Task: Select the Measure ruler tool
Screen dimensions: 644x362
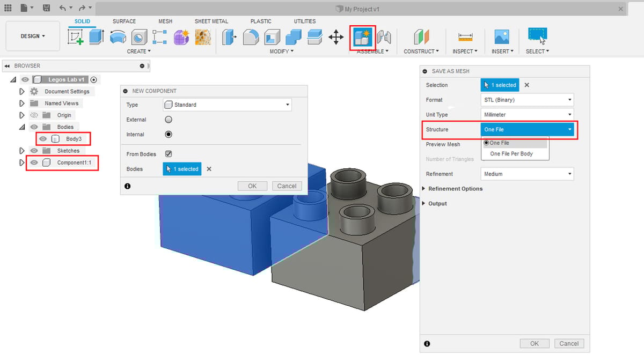Action: click(465, 37)
